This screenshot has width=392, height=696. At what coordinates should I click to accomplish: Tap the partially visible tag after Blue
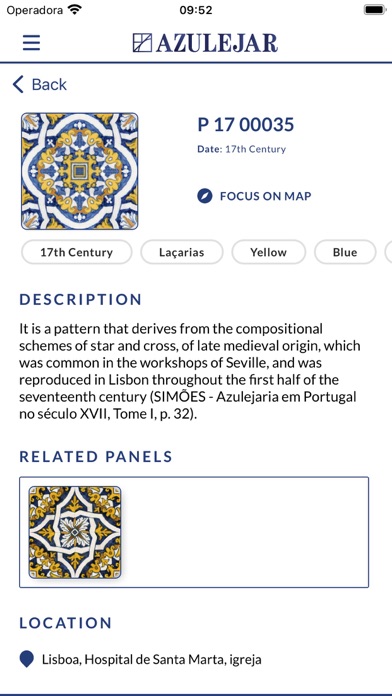[388, 252]
